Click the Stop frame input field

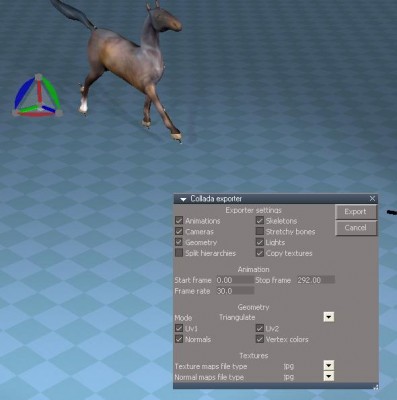316,280
